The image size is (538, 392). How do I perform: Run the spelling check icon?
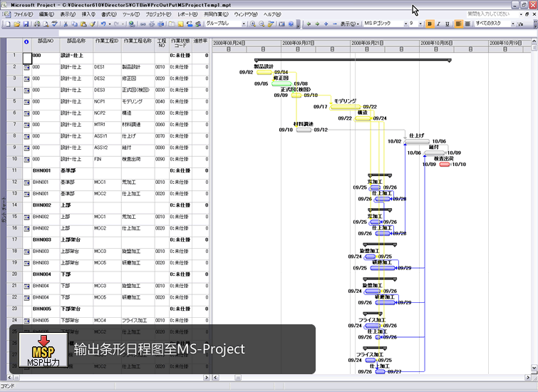pyautogui.click(x=54, y=24)
